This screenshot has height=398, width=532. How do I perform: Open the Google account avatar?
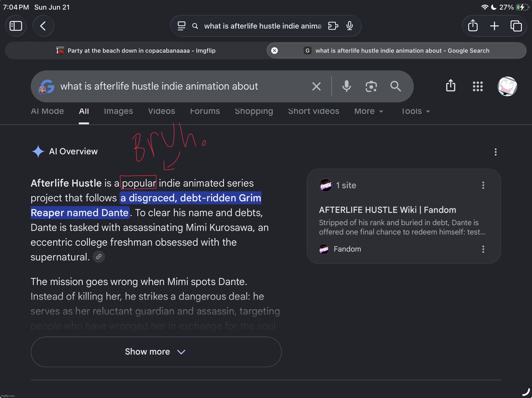point(507,86)
